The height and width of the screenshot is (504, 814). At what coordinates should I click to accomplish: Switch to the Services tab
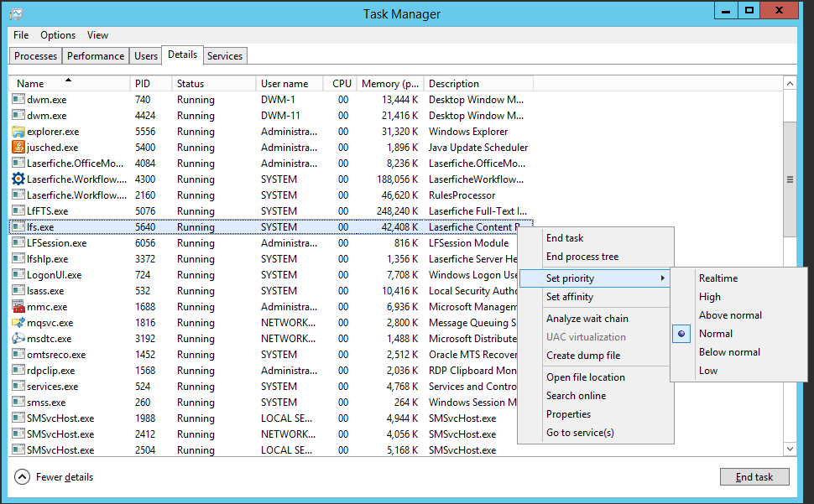[225, 56]
